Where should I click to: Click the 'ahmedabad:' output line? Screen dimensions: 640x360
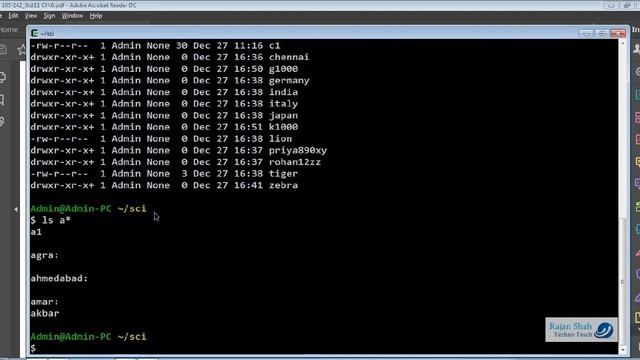tap(59, 278)
